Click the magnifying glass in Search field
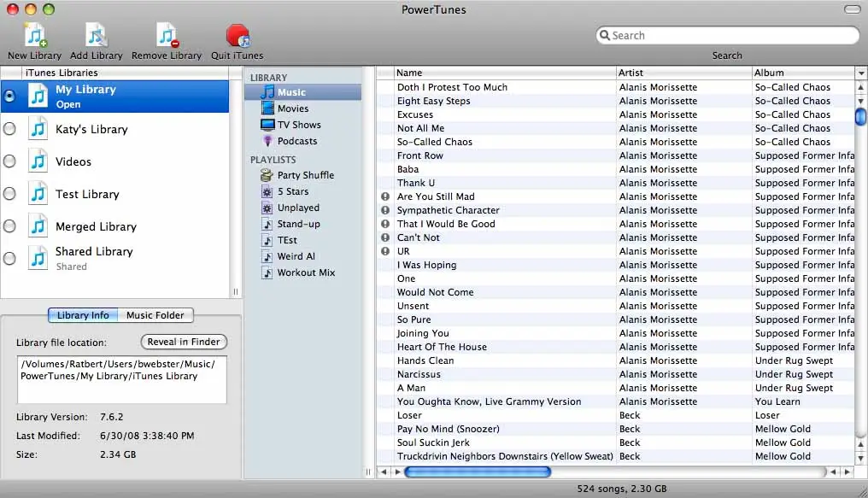 (x=605, y=35)
